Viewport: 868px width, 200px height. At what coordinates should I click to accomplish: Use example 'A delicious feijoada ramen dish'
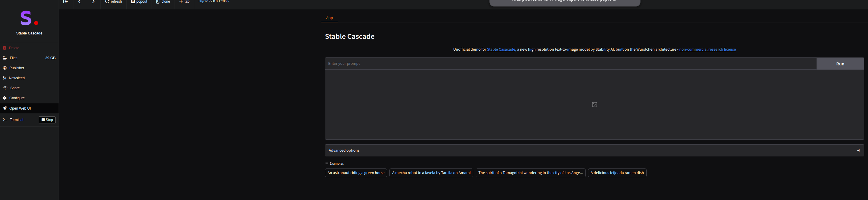pyautogui.click(x=617, y=173)
